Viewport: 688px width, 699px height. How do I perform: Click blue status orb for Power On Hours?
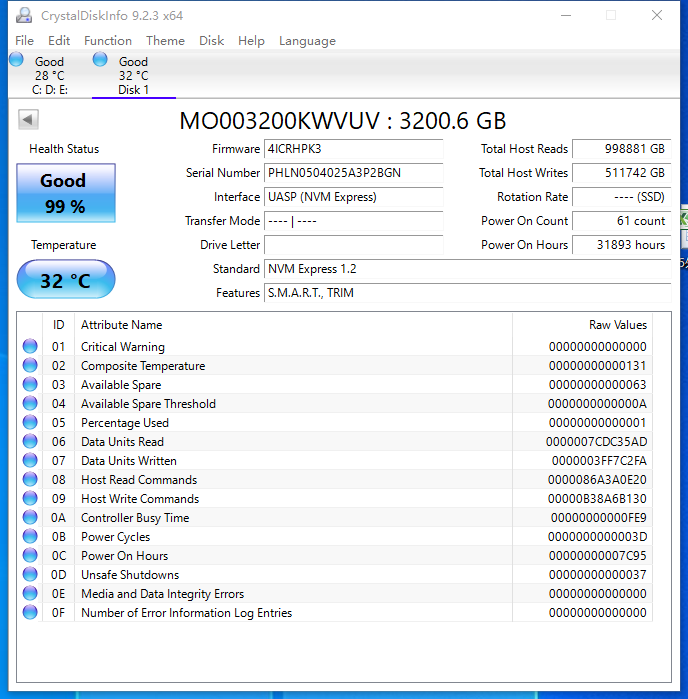pyautogui.click(x=30, y=555)
